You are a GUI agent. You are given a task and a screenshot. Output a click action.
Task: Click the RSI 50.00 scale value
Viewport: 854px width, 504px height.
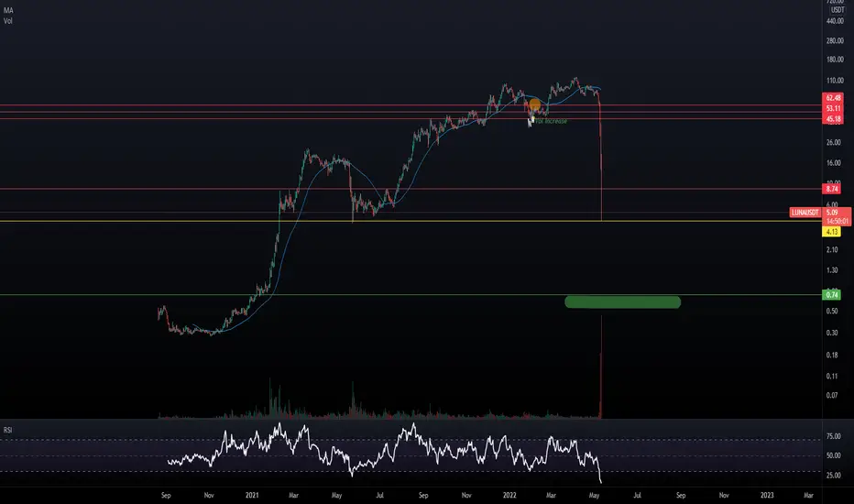click(833, 455)
